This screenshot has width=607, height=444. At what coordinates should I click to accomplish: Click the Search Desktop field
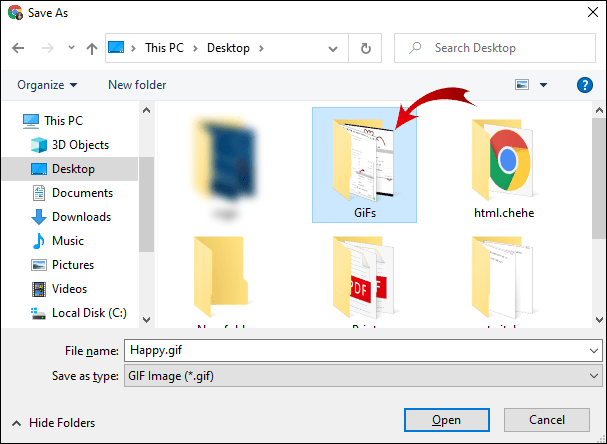pyautogui.click(x=495, y=48)
